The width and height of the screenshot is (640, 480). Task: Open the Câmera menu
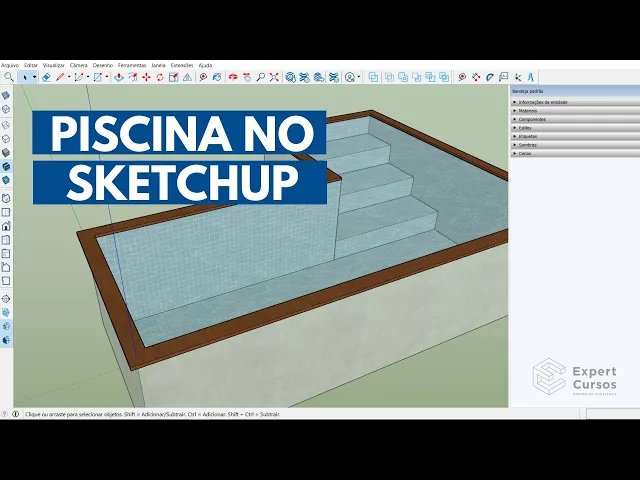click(78, 65)
